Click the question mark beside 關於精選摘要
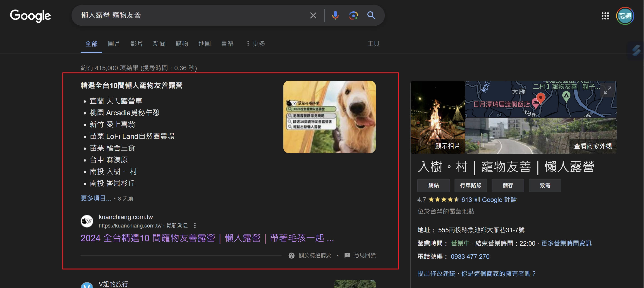The image size is (644, 288). click(x=291, y=255)
